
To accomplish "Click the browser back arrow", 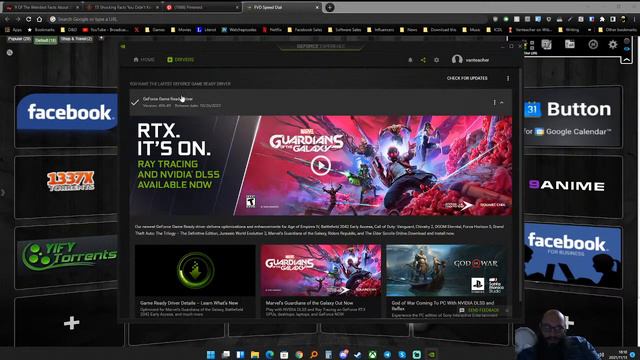I will click(x=7, y=19).
